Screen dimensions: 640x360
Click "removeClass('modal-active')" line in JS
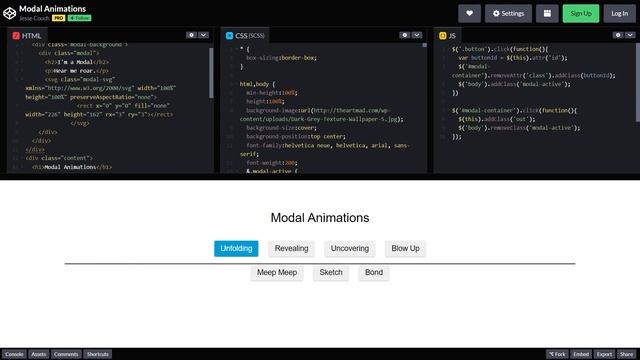point(519,128)
